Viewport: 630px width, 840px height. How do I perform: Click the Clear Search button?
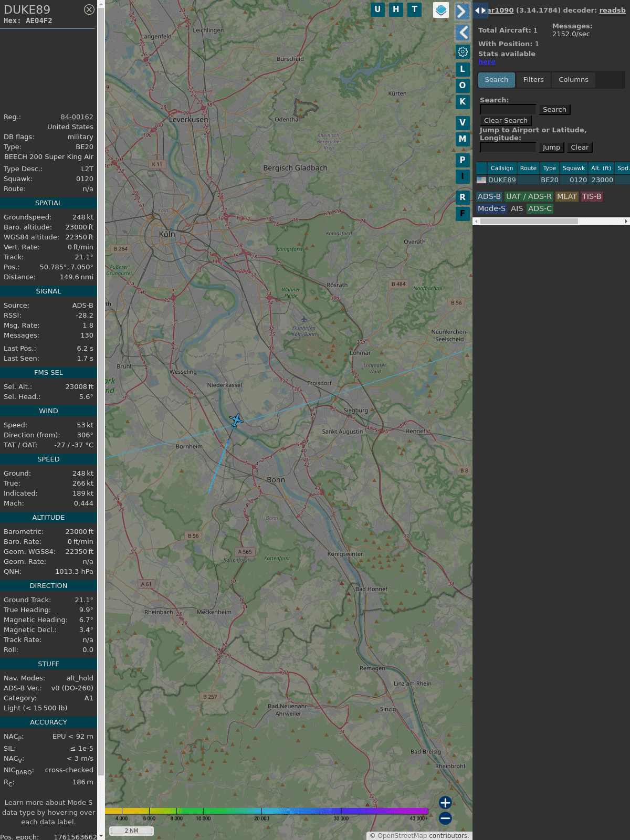click(506, 120)
